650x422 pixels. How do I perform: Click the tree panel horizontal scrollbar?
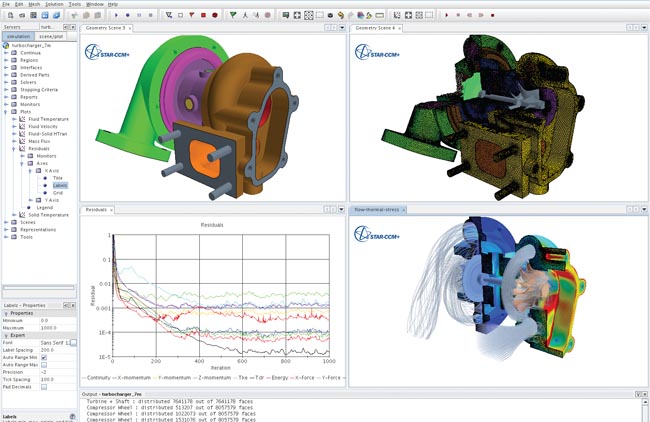click(x=39, y=288)
